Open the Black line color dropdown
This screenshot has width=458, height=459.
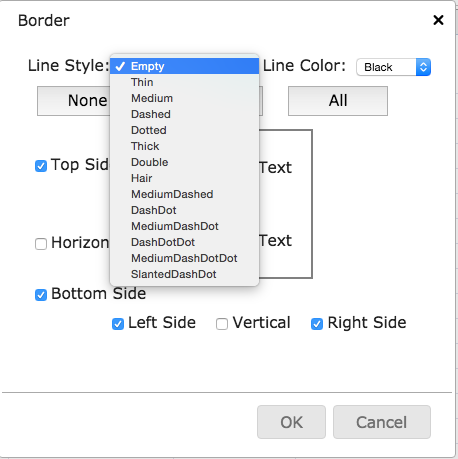(x=393, y=67)
